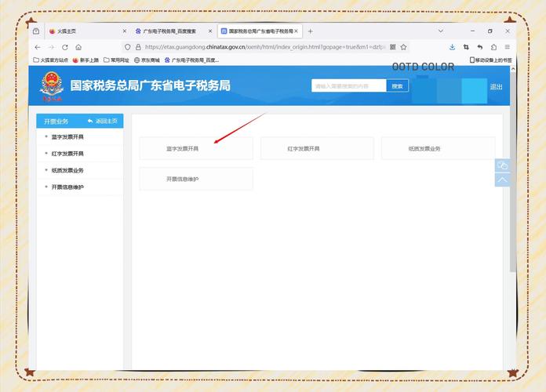Image resolution: width=546 pixels, height=392 pixels.
Task: Click the national tax emblem logo
Action: 52,86
